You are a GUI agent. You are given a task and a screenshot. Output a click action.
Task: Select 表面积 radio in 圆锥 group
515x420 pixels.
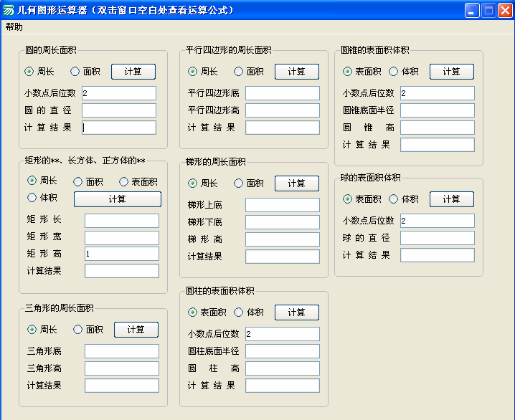(347, 72)
